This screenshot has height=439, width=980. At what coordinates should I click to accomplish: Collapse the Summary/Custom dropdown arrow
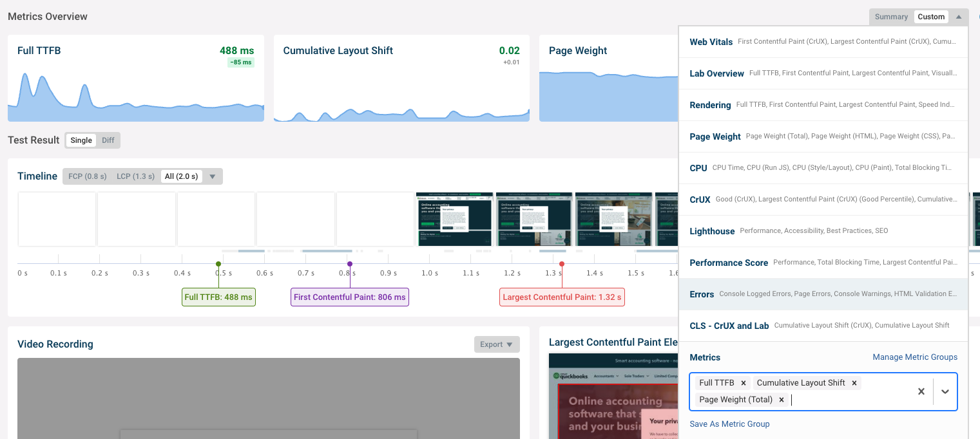click(x=959, y=17)
